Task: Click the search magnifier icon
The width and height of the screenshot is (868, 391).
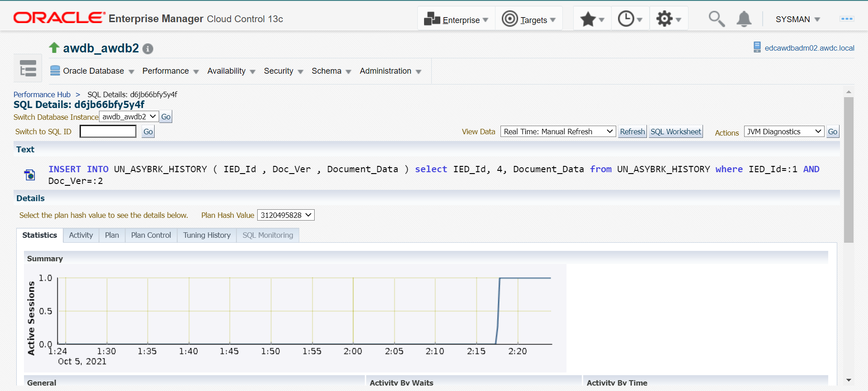Action: (x=717, y=19)
